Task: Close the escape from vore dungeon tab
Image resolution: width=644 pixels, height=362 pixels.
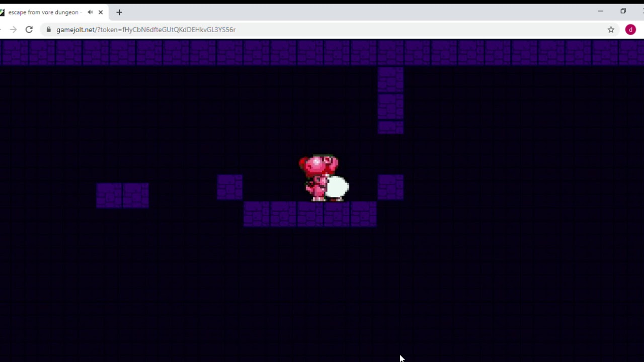Action: 101,12
